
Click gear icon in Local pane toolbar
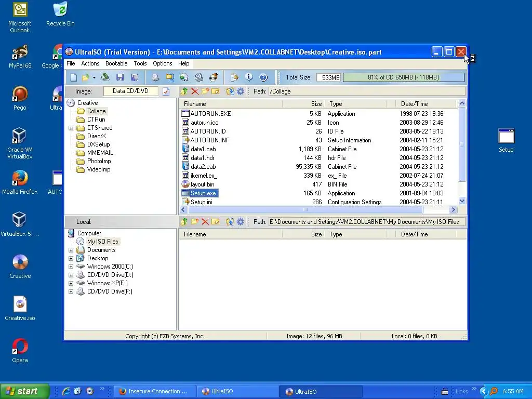coord(240,221)
